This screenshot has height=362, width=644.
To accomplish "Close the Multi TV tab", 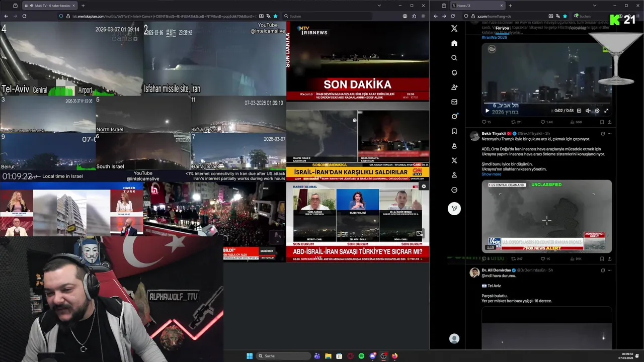I will [72, 6].
